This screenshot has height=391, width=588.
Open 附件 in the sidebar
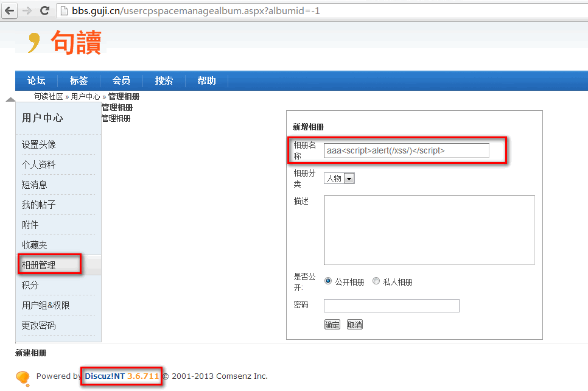point(30,225)
